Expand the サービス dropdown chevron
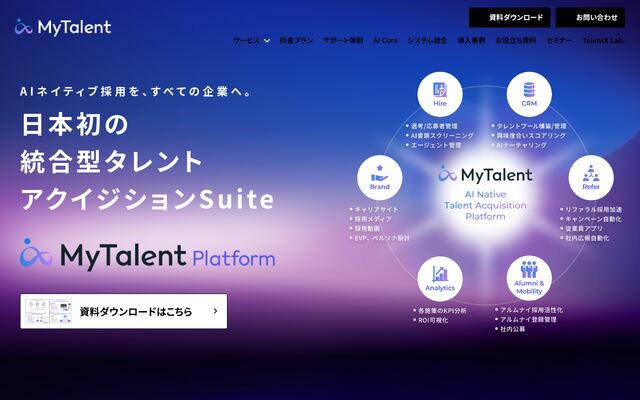The image size is (640, 400). coord(267,40)
